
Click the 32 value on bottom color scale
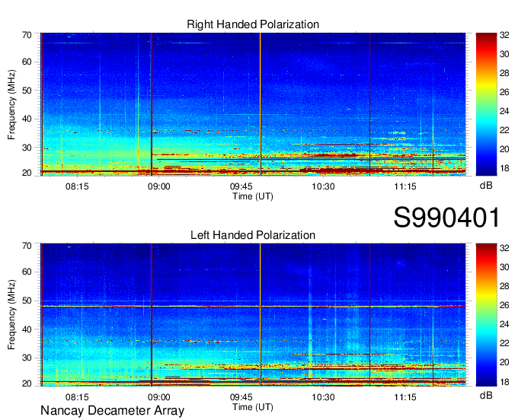tap(504, 248)
